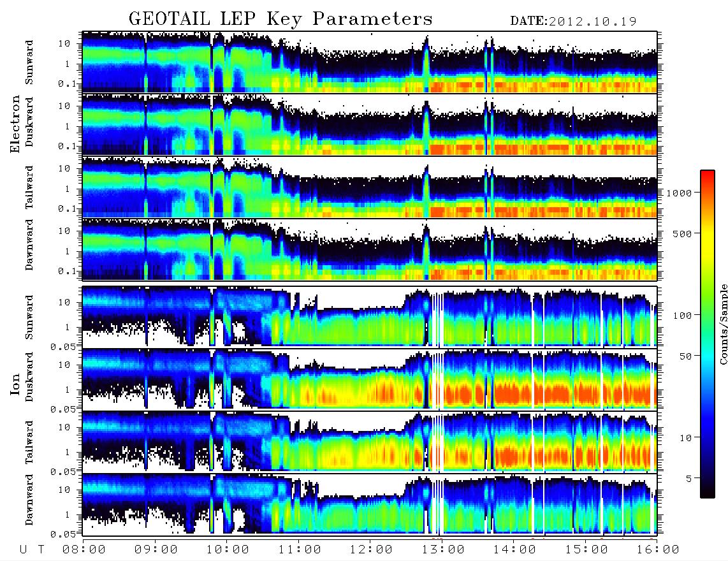The image size is (728, 561).
Task: Click the Electron 'Sunward' panel label
Action: [x=29, y=62]
